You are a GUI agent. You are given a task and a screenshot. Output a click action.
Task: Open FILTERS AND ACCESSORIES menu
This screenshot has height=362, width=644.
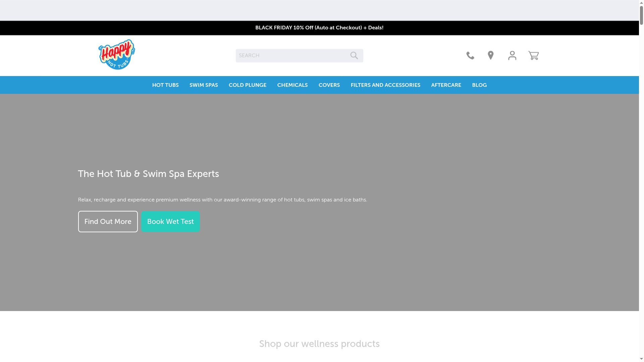[385, 85]
